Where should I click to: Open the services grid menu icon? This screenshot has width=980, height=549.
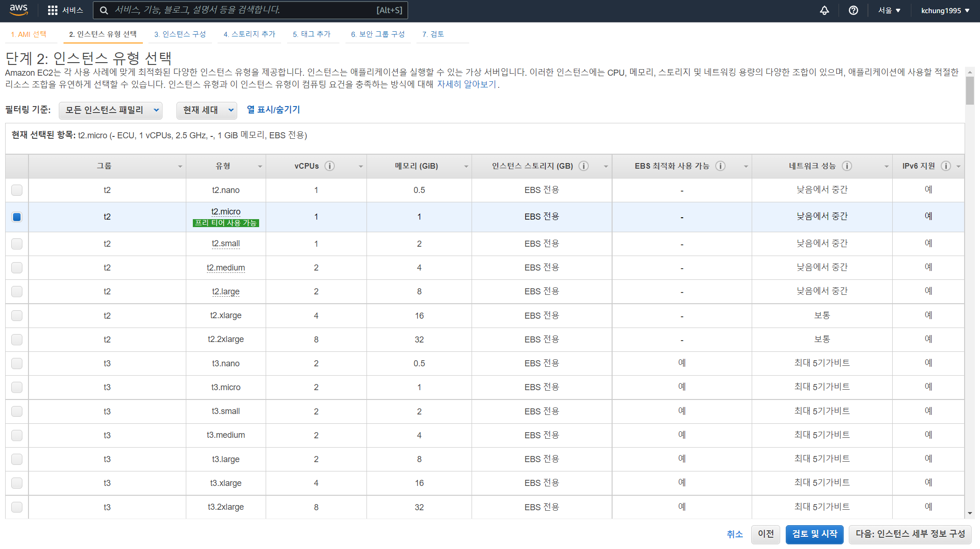pos(53,10)
